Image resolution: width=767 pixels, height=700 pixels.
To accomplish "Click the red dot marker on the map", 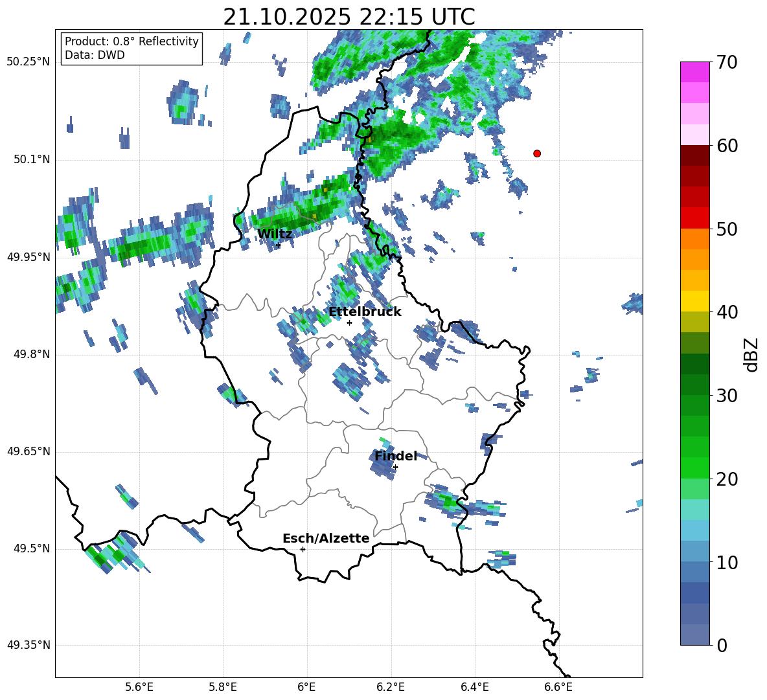I will pos(537,153).
